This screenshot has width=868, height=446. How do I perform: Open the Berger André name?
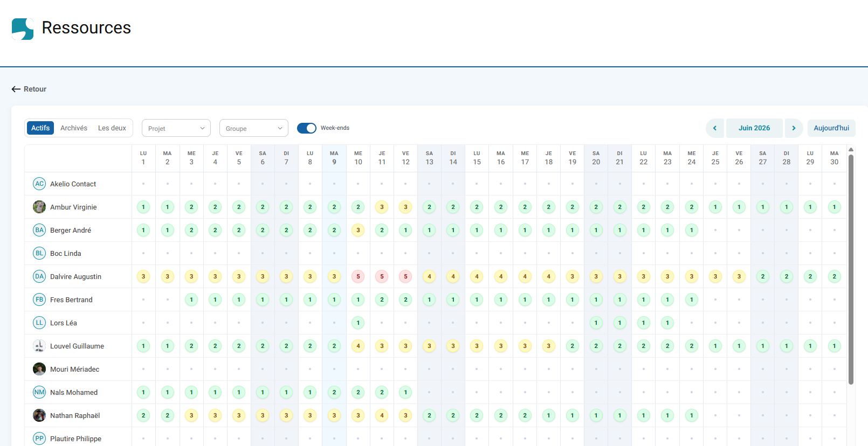(71, 231)
